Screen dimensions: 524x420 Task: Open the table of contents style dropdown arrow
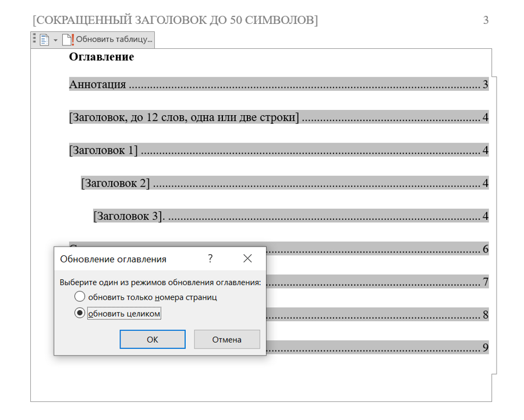pyautogui.click(x=55, y=40)
